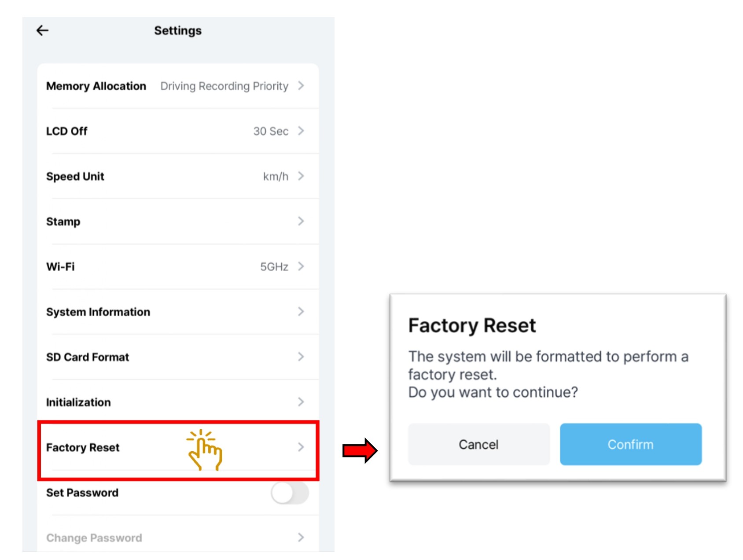Click Factory Reset row chevron
This screenshot has height=560, width=743.
[301, 447]
